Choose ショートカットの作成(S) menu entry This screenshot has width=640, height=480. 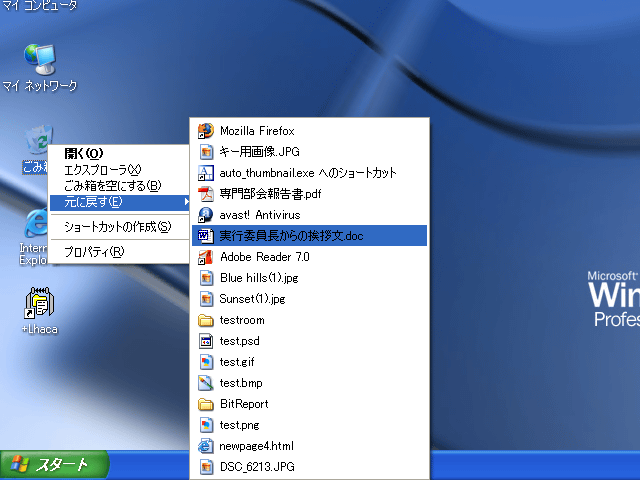tap(119, 227)
